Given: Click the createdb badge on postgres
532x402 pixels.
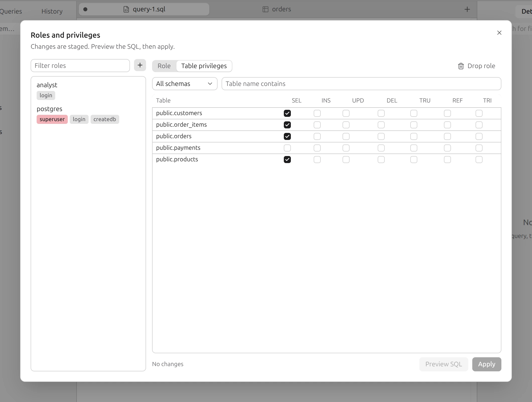Looking at the screenshot, I should (x=105, y=119).
